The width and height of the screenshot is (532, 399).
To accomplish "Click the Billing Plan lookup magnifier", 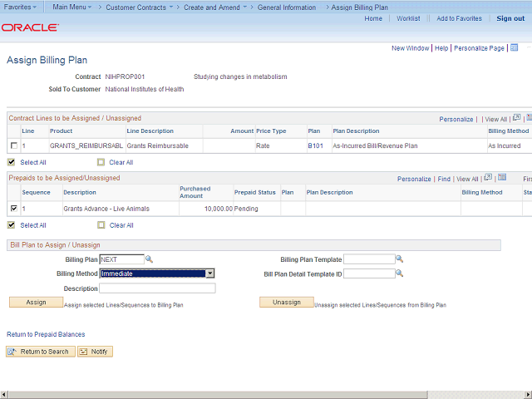I will 150,259.
